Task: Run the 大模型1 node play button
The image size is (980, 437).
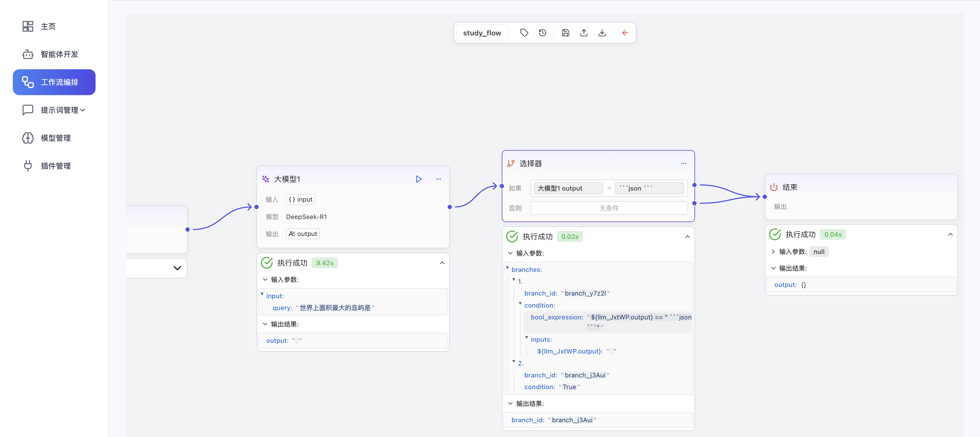Action: tap(418, 179)
